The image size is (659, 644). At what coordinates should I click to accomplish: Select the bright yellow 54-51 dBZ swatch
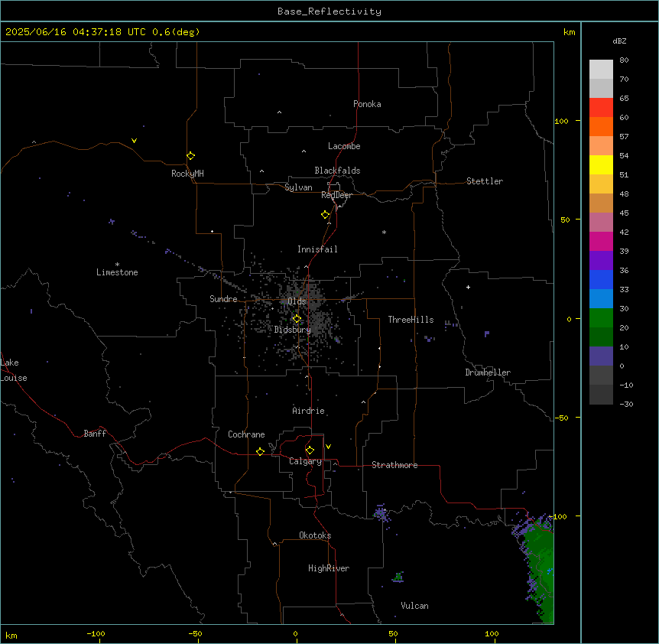[x=601, y=164]
